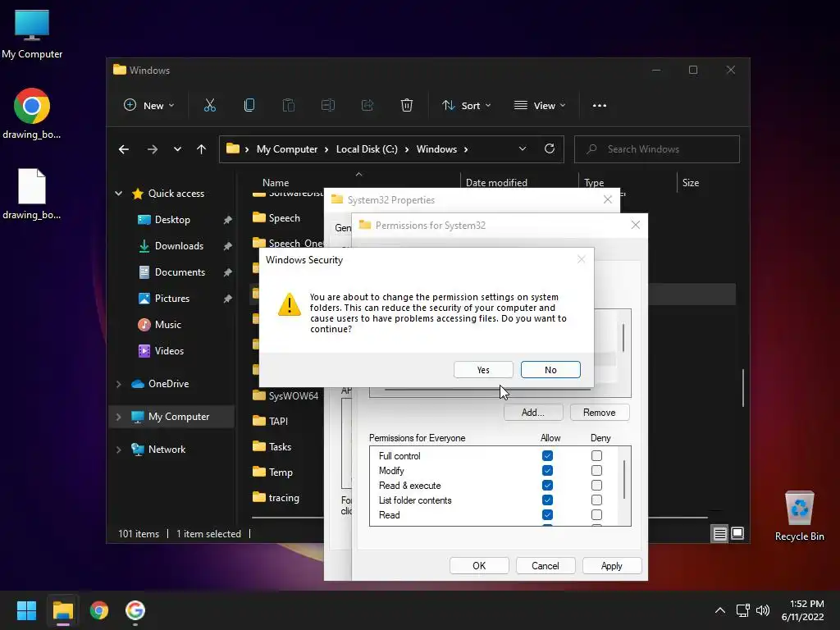Select the Chrome drawing_bo desktop shortcut
The width and height of the screenshot is (840, 630).
tap(32, 113)
